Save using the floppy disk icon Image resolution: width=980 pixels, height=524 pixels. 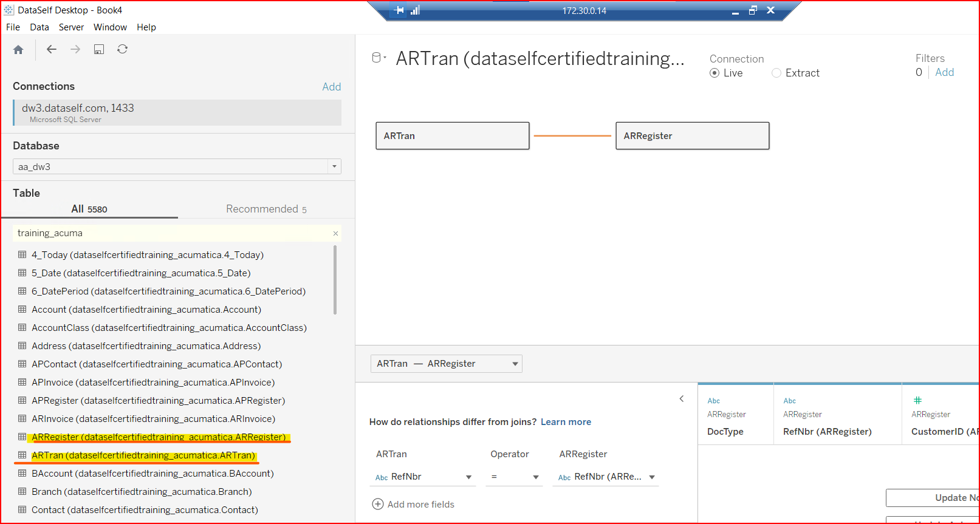point(99,50)
